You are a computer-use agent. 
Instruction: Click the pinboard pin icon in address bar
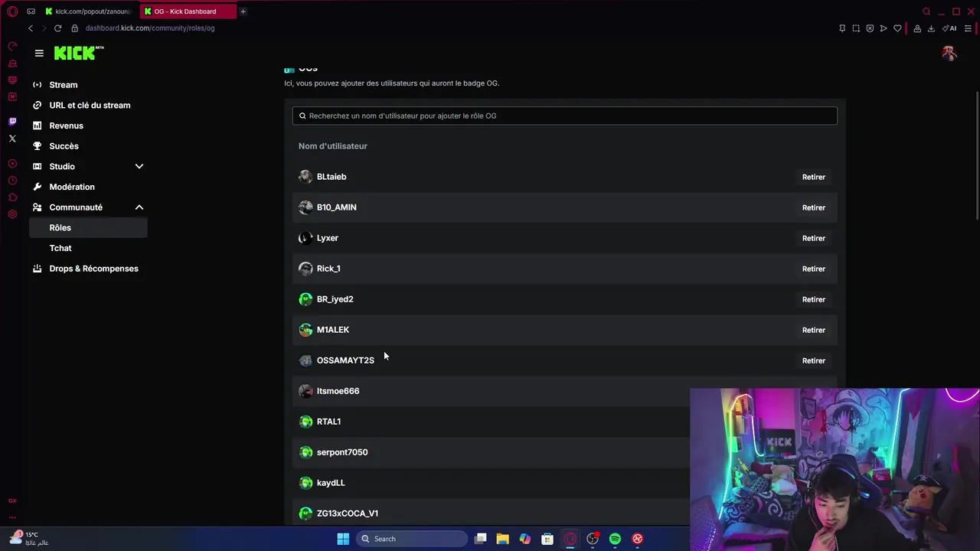842,28
